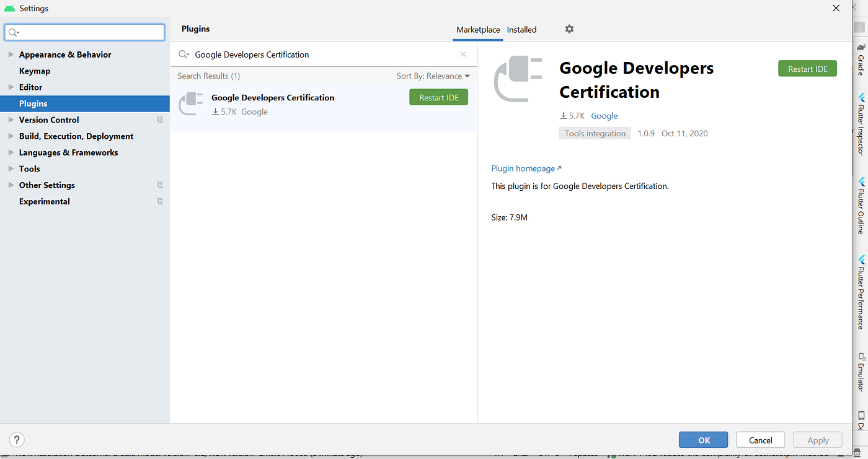Viewport: 868px width, 459px height.
Task: Click the project-level icon next to Other Settings
Action: click(x=160, y=185)
